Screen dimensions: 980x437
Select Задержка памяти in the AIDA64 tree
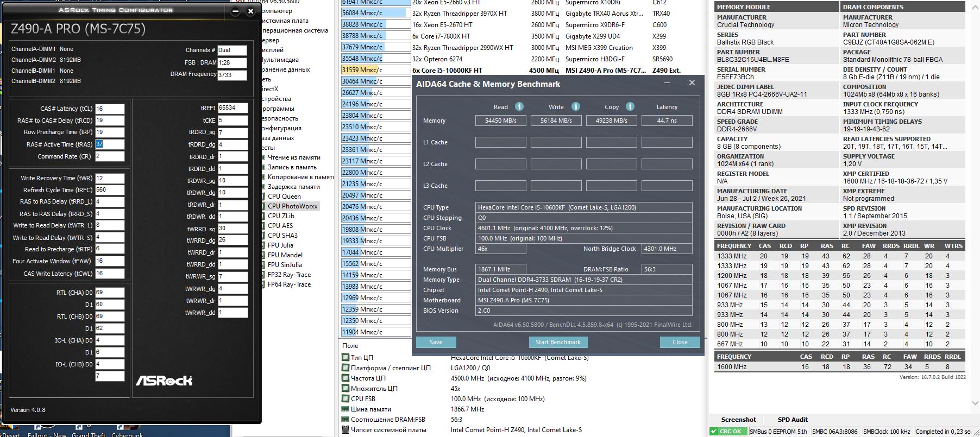coord(294,187)
